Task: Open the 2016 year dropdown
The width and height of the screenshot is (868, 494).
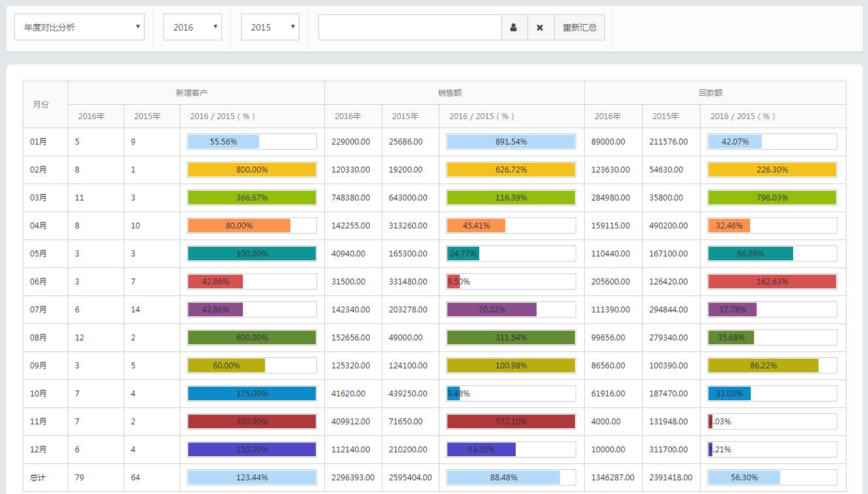Action: [192, 27]
